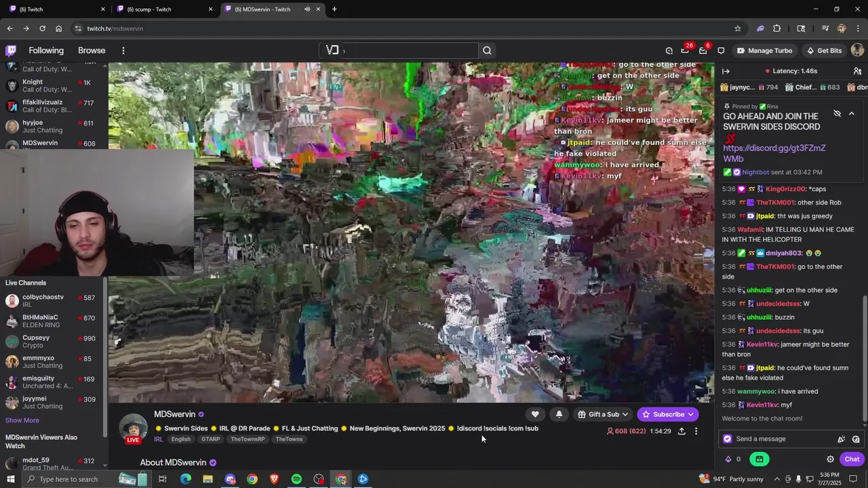Click the TheTownsRP stream tag
This screenshot has width=868, height=488.
tap(248, 439)
